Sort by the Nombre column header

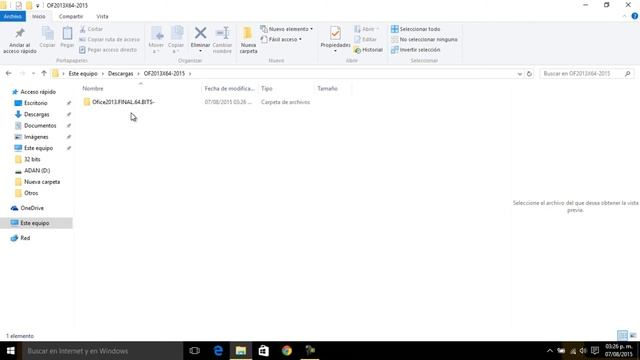click(141, 88)
